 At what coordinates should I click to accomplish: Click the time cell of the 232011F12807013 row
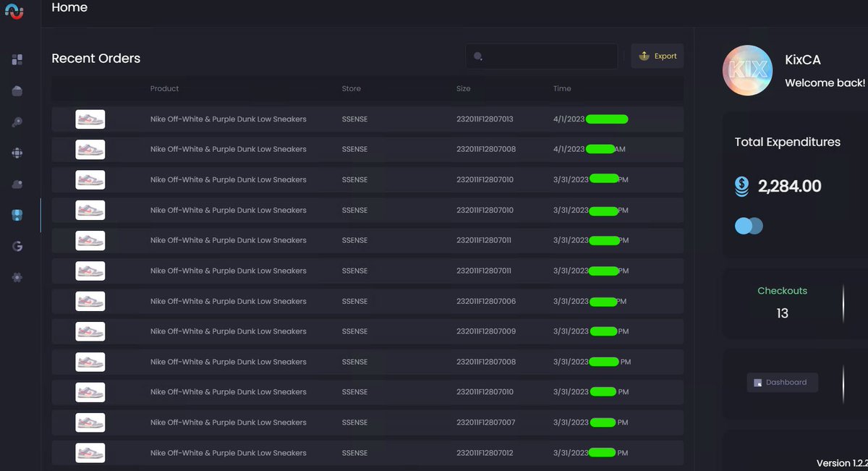click(591, 119)
